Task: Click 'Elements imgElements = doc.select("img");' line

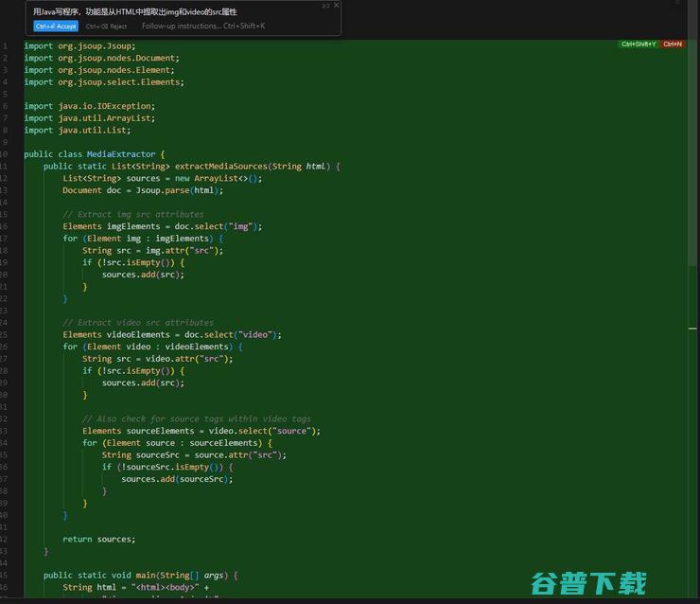Action: (163, 226)
